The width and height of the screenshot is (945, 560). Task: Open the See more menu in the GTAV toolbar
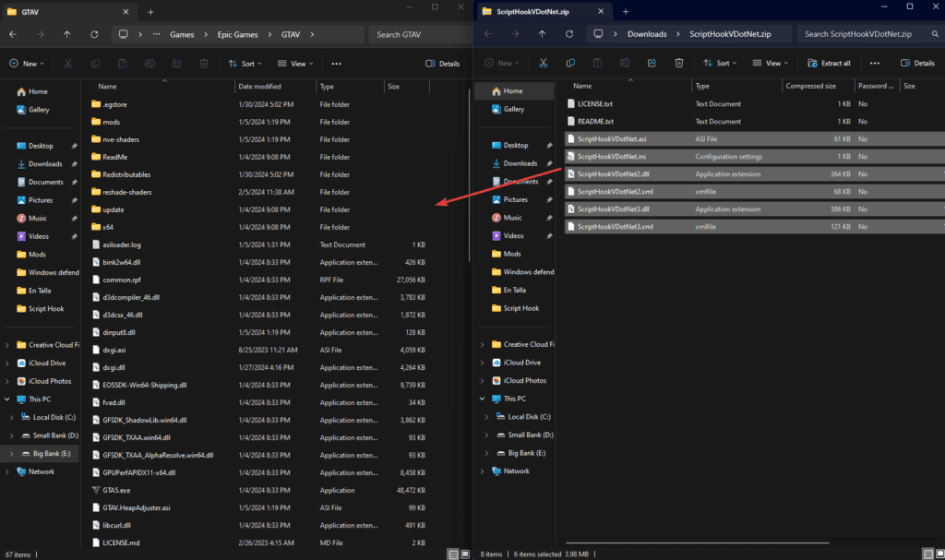[336, 64]
